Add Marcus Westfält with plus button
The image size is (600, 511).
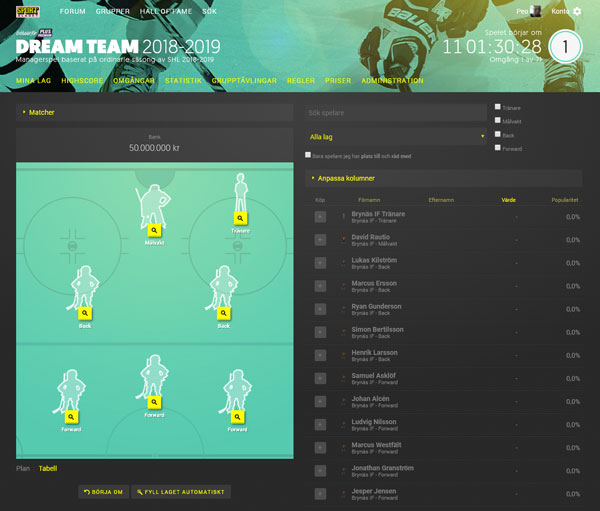coord(320,447)
